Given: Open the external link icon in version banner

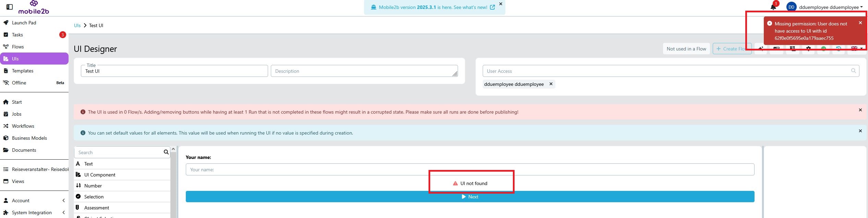Looking at the screenshot, I should pos(492,7).
